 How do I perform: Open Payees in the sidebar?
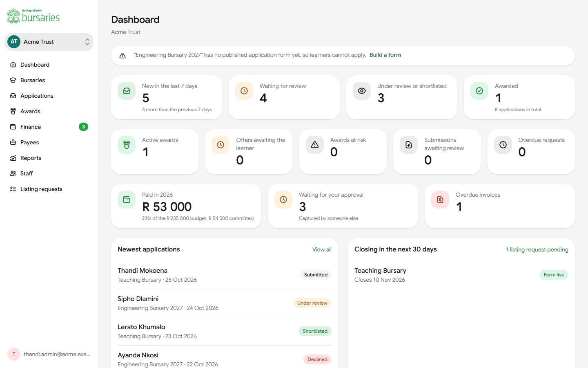click(49, 142)
